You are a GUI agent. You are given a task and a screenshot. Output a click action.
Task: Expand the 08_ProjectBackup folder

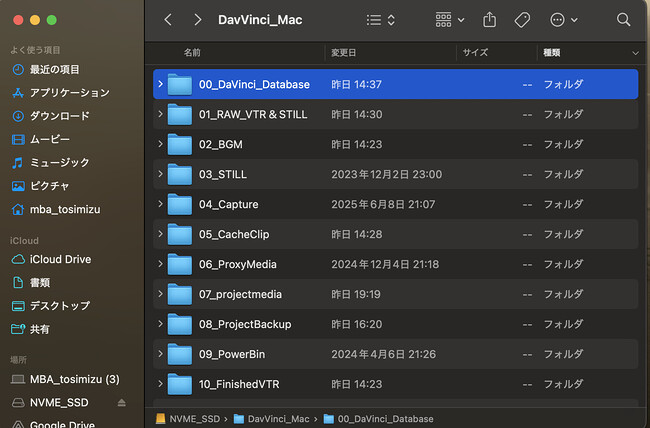160,323
